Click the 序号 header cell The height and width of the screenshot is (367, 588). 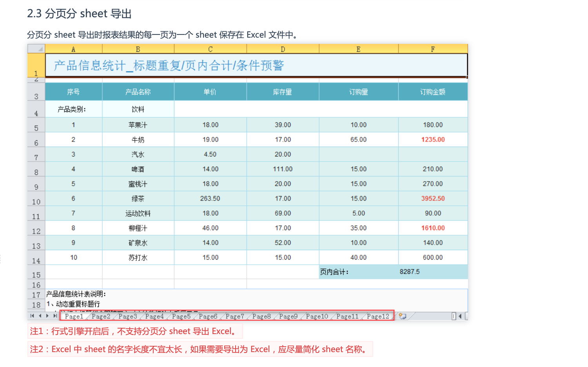(x=74, y=92)
